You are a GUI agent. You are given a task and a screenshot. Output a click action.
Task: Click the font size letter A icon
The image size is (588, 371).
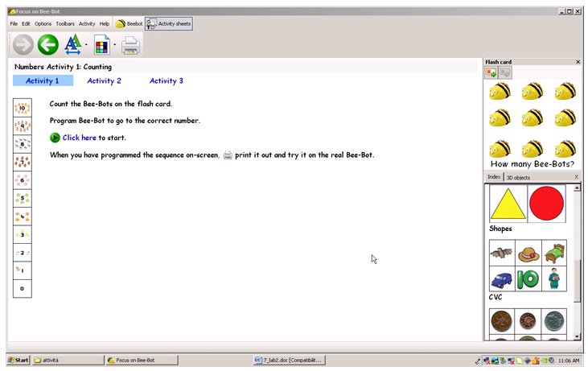click(x=72, y=44)
